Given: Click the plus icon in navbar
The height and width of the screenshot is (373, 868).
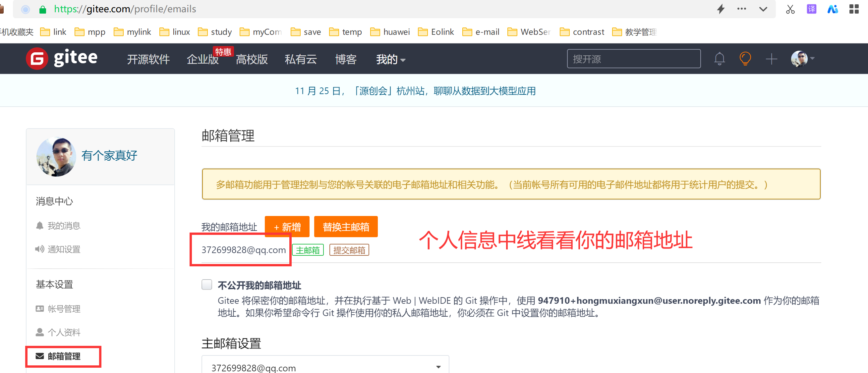Looking at the screenshot, I should [x=771, y=59].
